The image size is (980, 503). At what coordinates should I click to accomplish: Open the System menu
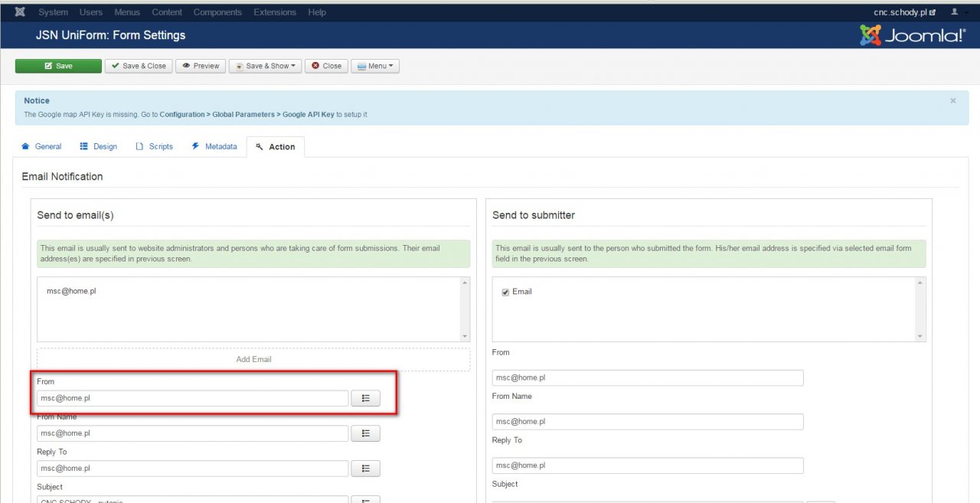click(x=53, y=12)
